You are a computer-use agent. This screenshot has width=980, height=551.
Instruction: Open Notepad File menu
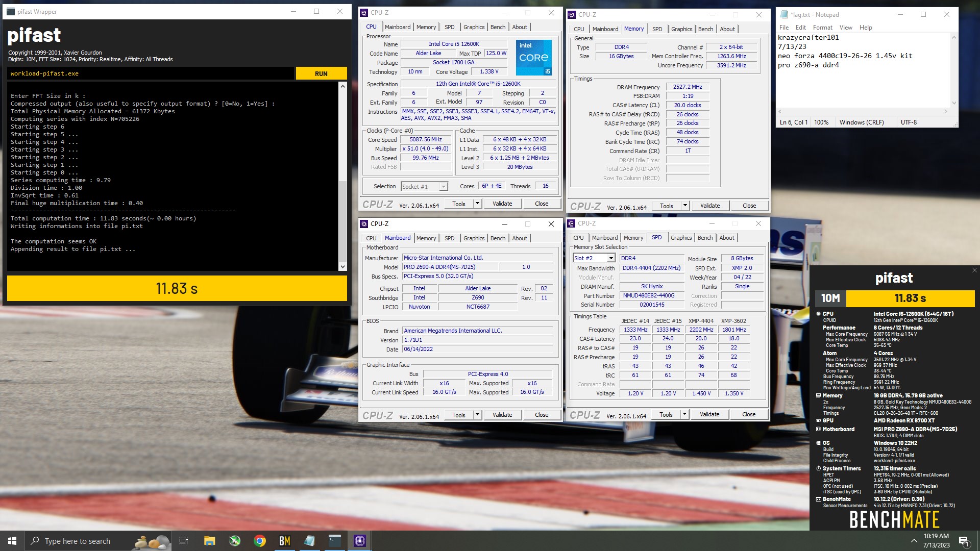[784, 28]
